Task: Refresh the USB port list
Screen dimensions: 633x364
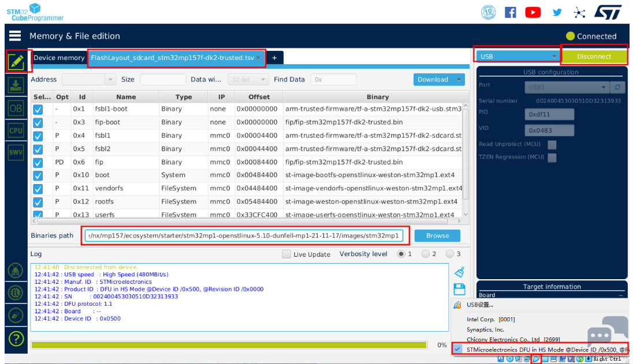Action: point(617,87)
